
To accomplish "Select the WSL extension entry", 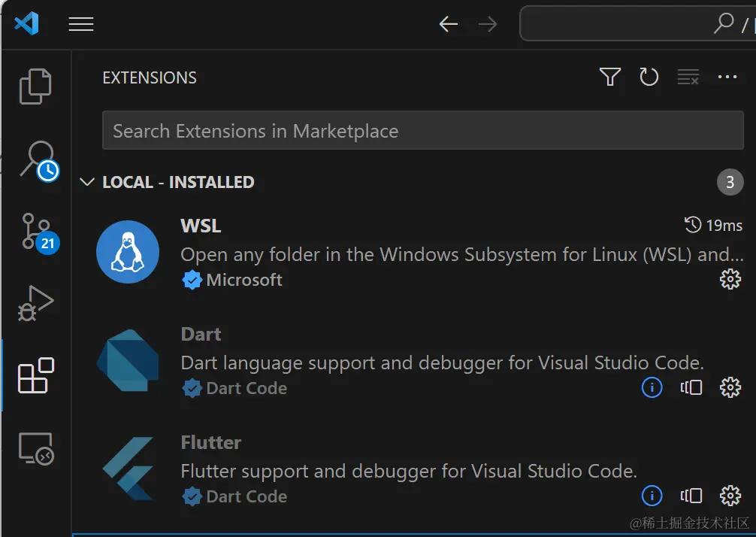I will 421,253.
